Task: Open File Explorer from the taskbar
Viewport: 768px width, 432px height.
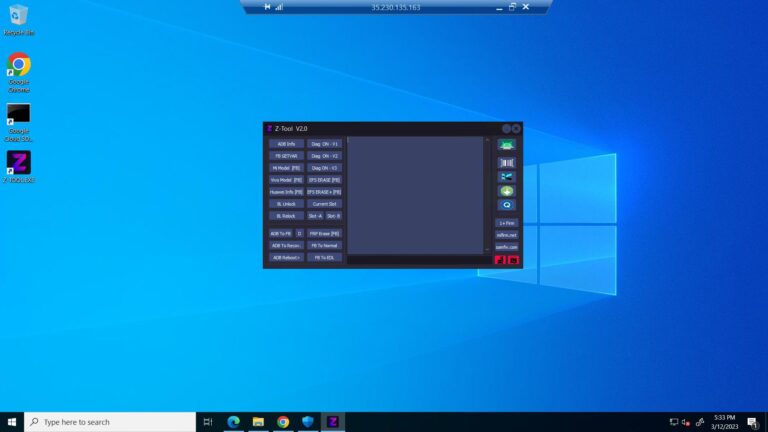Action: point(258,422)
